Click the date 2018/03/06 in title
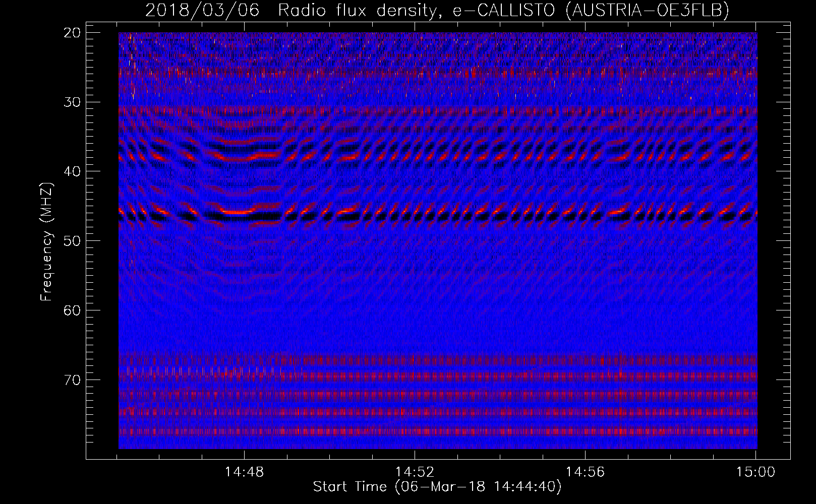This screenshot has height=504, width=816. point(202,10)
